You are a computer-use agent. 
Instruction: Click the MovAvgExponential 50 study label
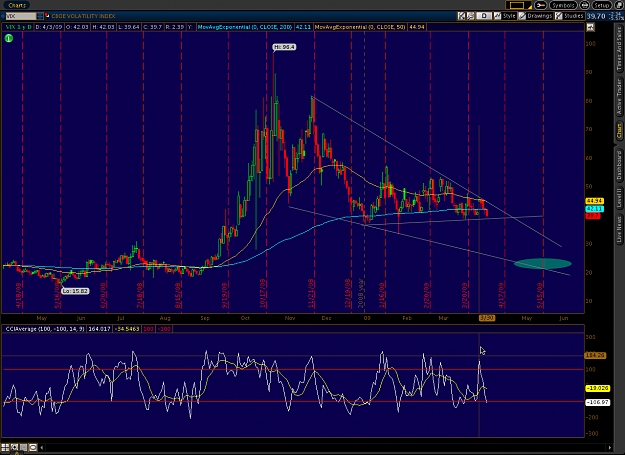coord(360,27)
